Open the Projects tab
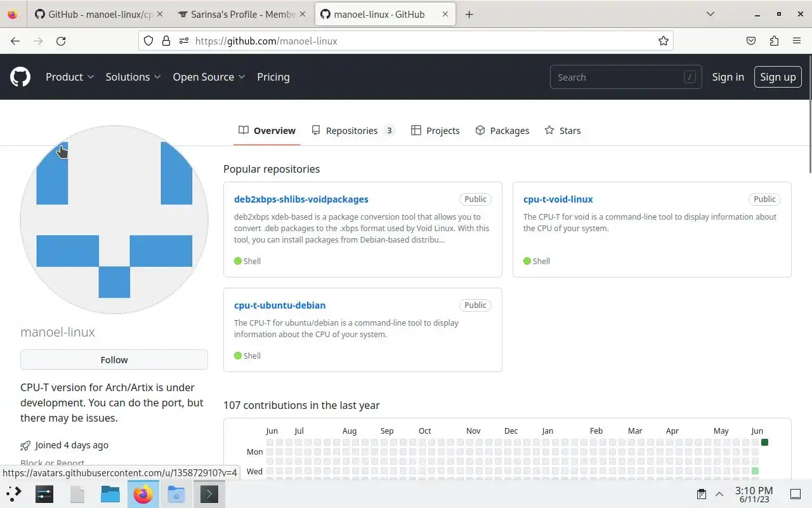The image size is (812, 508). 435,130
